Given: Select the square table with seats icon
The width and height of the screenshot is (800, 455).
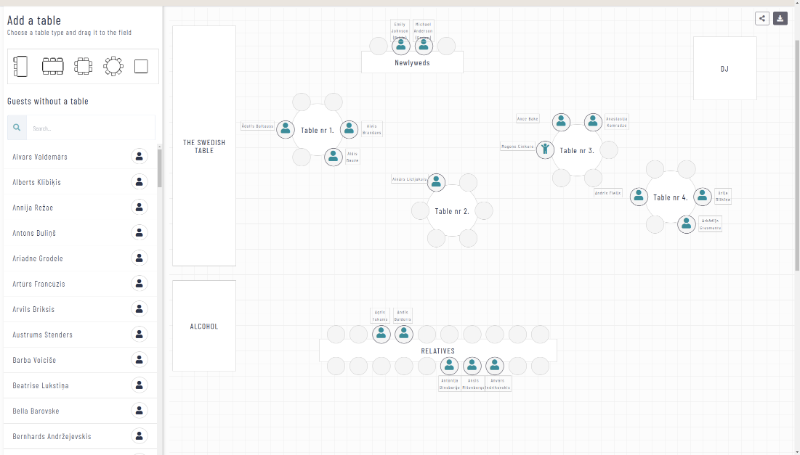Looking at the screenshot, I should (x=83, y=67).
